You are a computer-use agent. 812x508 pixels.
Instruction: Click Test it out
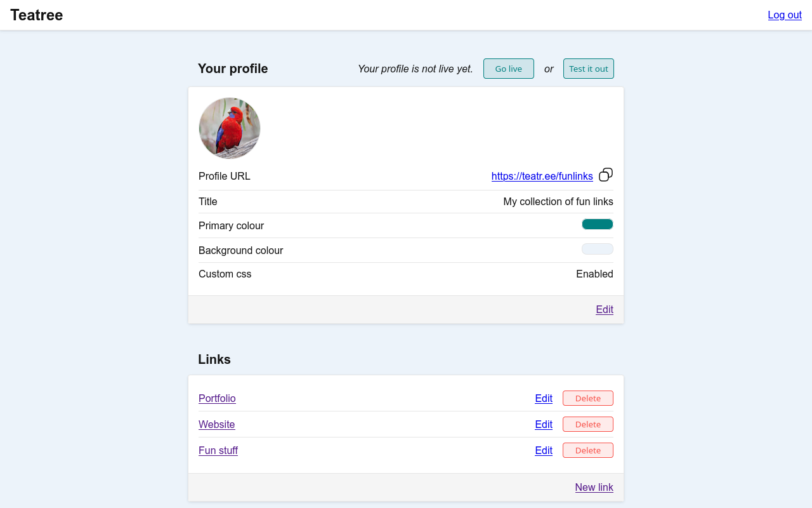[x=588, y=68]
